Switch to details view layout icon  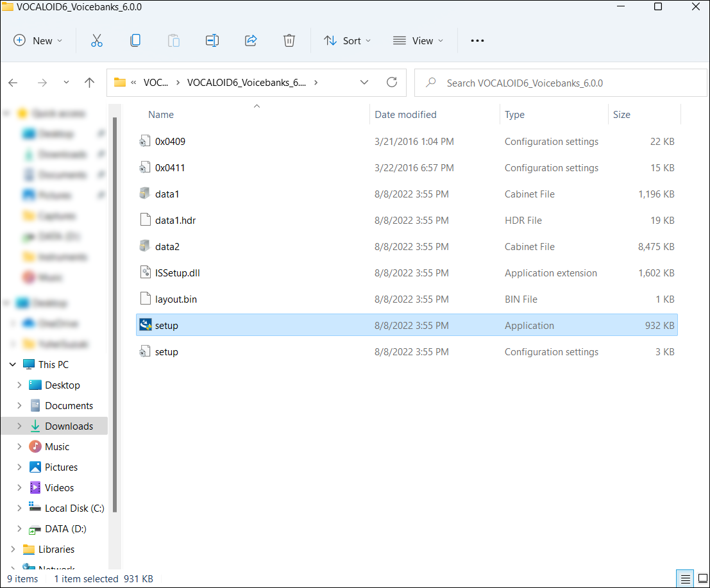click(x=685, y=578)
